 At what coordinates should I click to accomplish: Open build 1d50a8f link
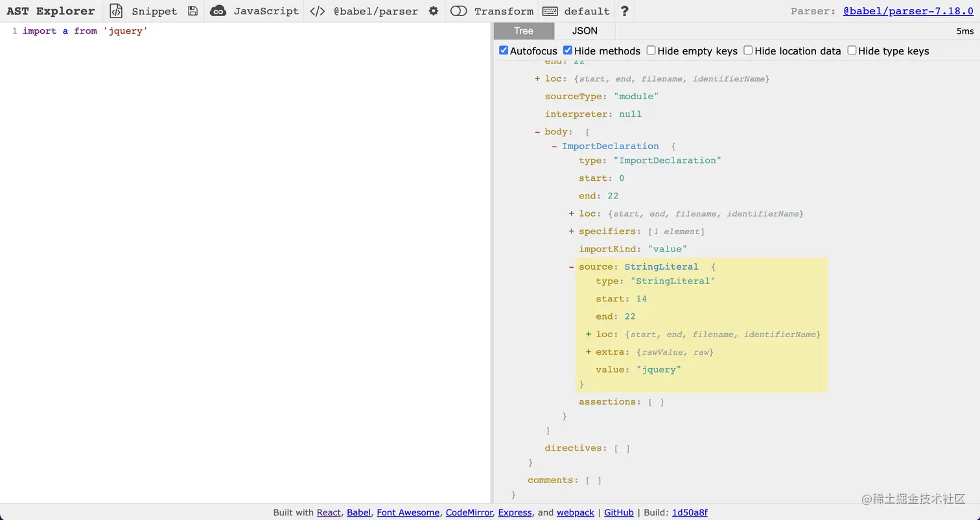tap(690, 512)
